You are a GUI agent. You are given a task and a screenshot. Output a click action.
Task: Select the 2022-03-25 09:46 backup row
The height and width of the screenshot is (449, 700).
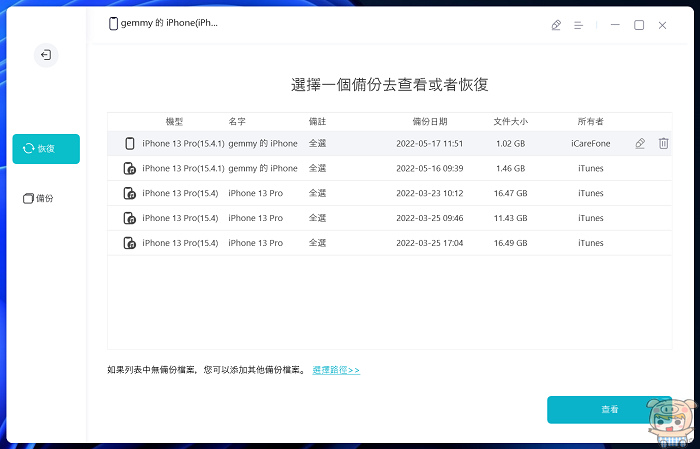(x=389, y=218)
